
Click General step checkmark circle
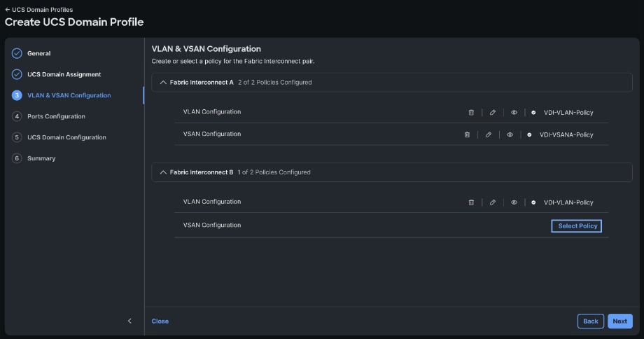pos(17,53)
